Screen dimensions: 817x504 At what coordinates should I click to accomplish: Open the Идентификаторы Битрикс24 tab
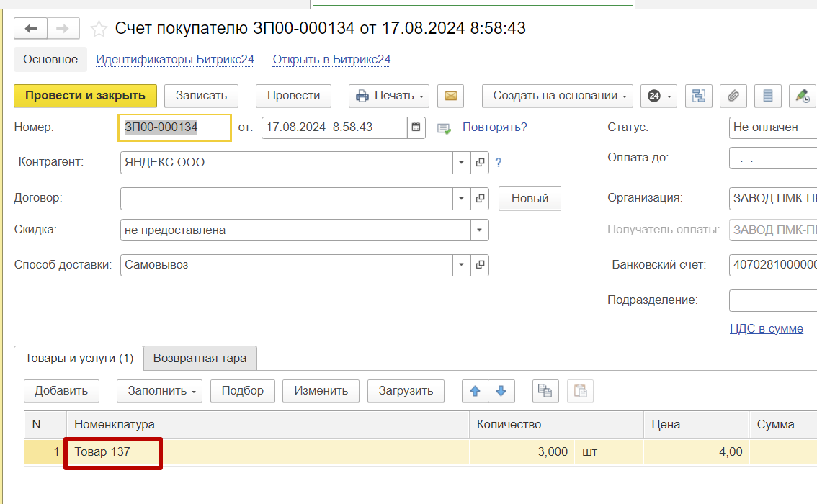[175, 60]
